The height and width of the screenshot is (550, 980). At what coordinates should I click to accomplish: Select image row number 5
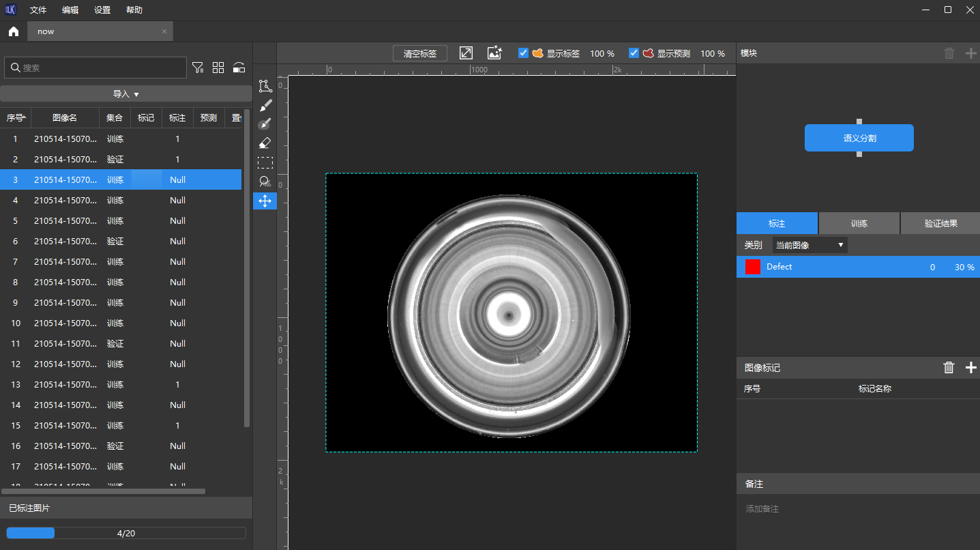(x=121, y=220)
